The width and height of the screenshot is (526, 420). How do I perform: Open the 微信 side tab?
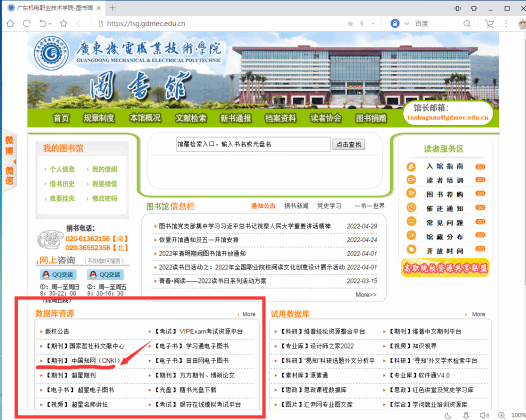(9, 175)
